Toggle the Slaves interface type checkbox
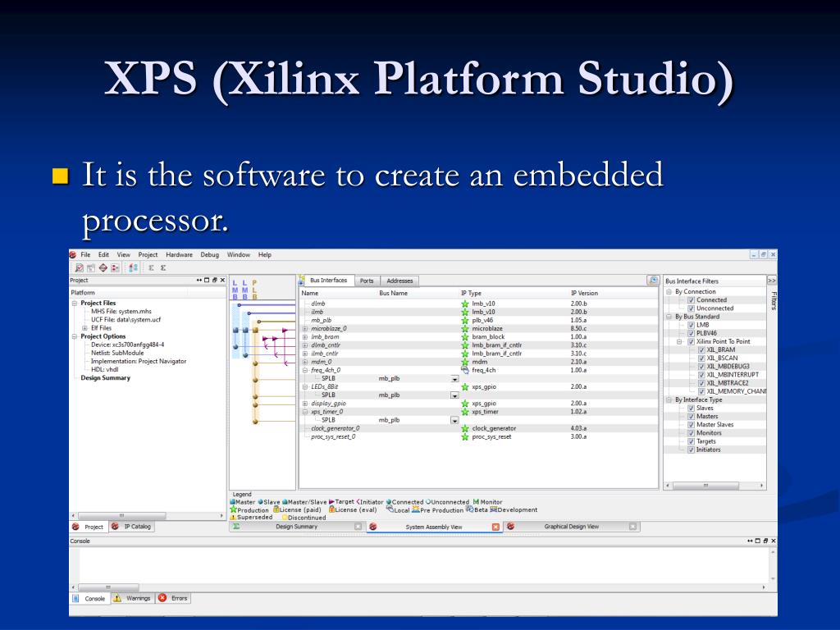840x630 pixels. click(x=691, y=409)
